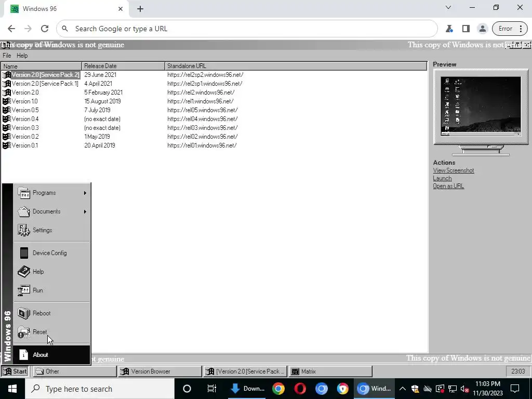Expand Programs submenu arrow

click(x=85, y=193)
